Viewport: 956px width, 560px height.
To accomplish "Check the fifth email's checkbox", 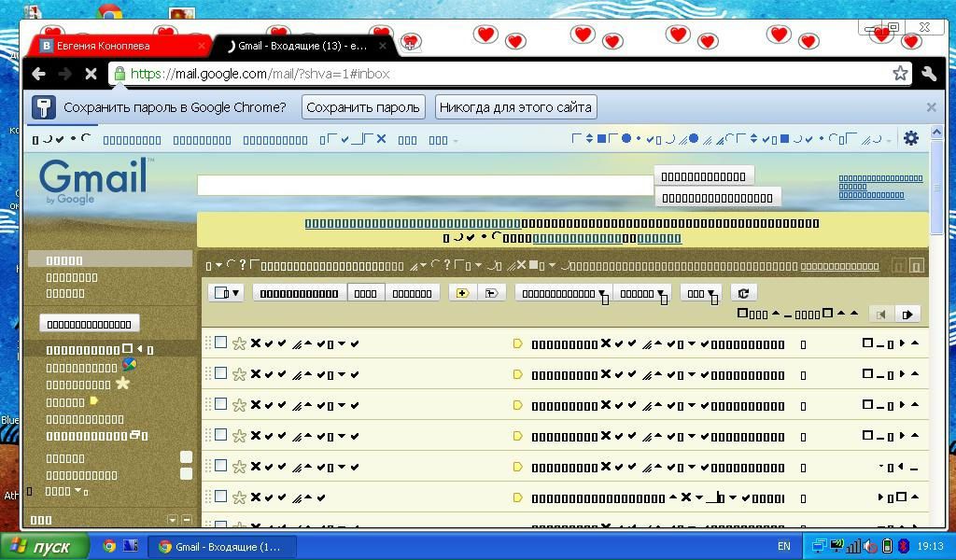I will (x=221, y=466).
